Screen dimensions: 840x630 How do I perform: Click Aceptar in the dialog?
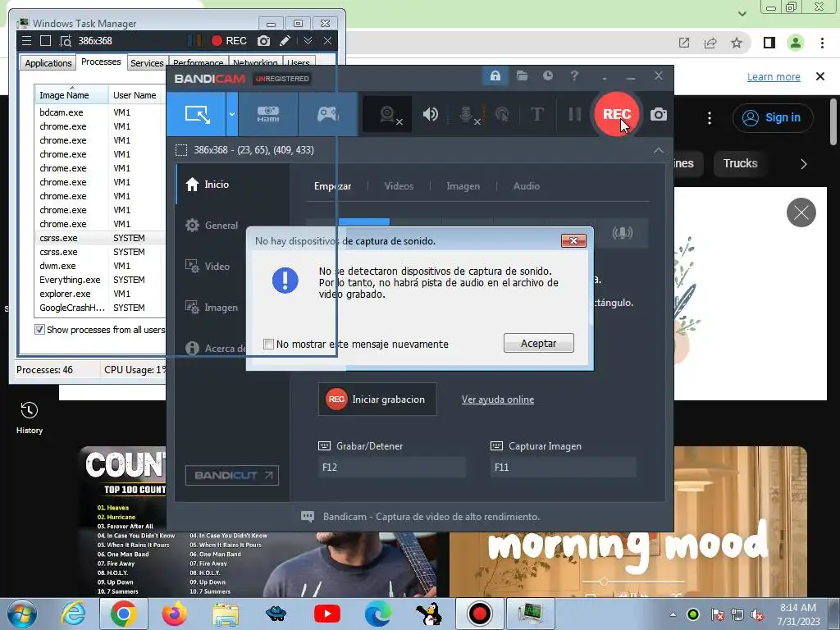tap(538, 344)
